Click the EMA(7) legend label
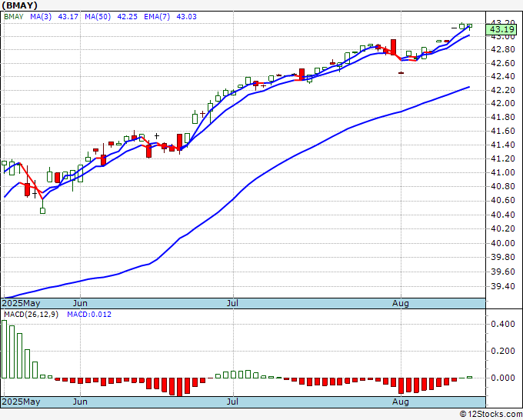 [157, 17]
